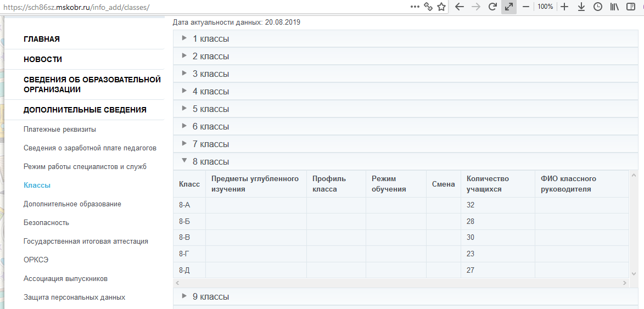Expand the 1 классы section
644x309 pixels.
click(x=406, y=38)
